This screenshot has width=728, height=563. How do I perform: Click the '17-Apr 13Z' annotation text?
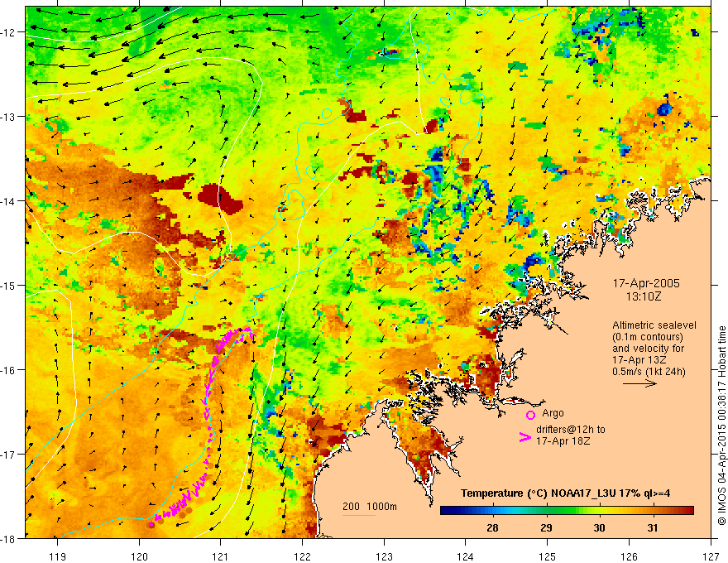639,360
